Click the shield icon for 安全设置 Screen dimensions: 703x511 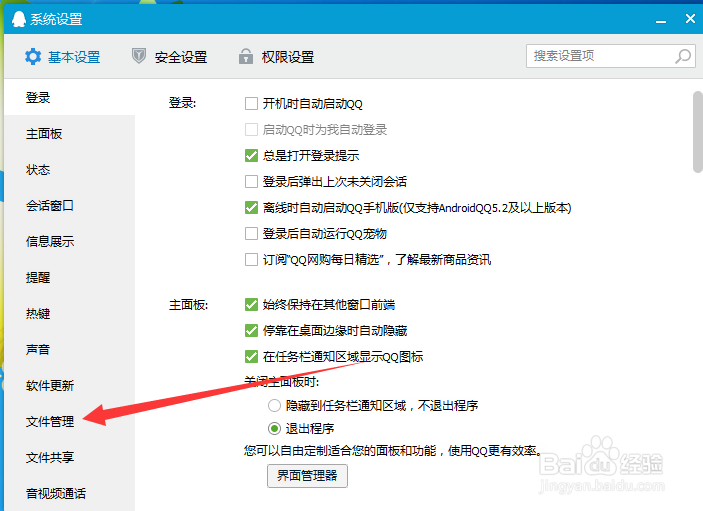point(139,56)
